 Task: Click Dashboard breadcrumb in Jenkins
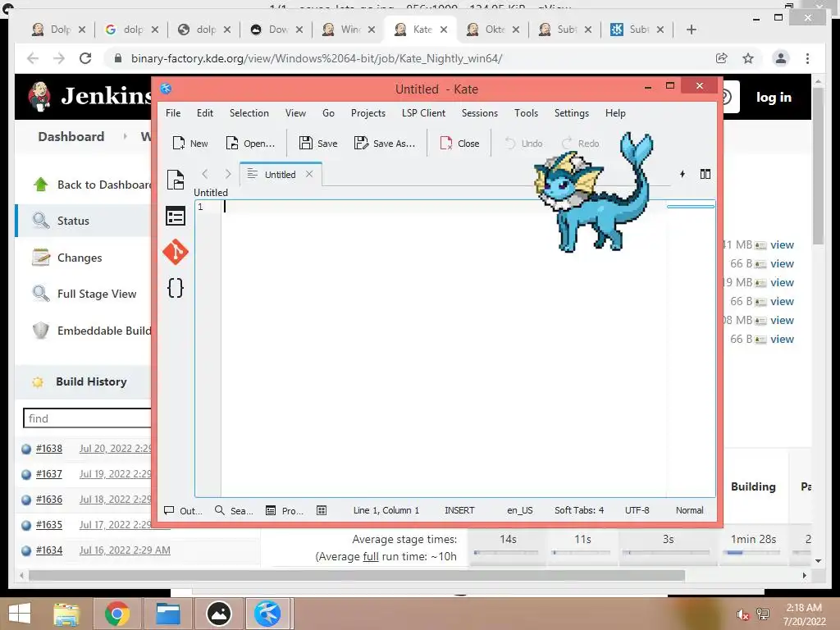pyautogui.click(x=71, y=137)
